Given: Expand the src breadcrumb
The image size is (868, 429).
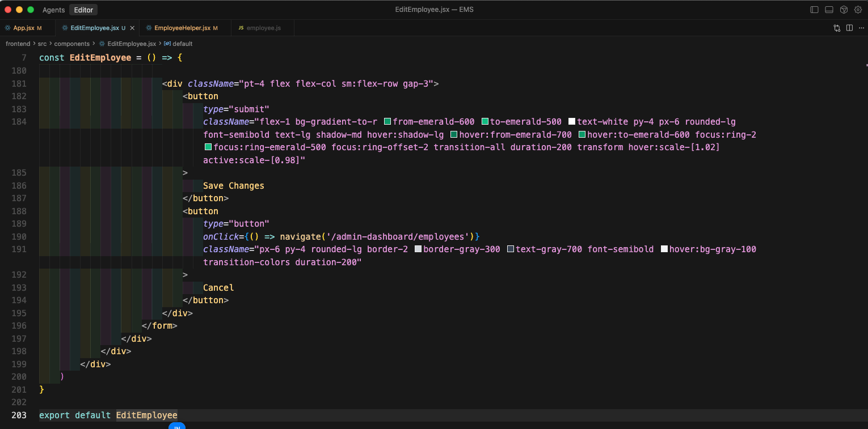Looking at the screenshot, I should [x=43, y=44].
